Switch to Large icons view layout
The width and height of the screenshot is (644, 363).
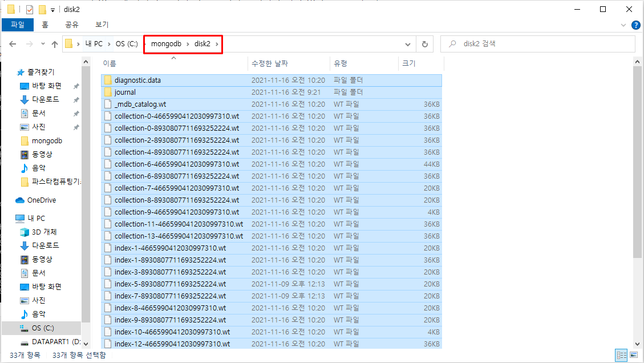(x=634, y=355)
